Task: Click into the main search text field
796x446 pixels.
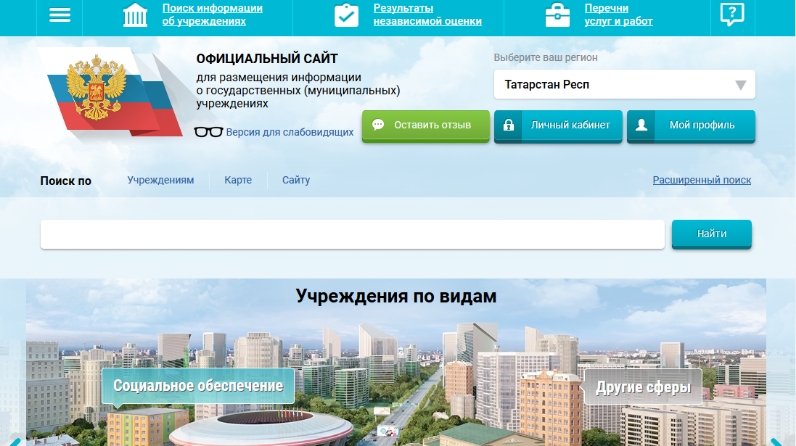Action: point(352,234)
